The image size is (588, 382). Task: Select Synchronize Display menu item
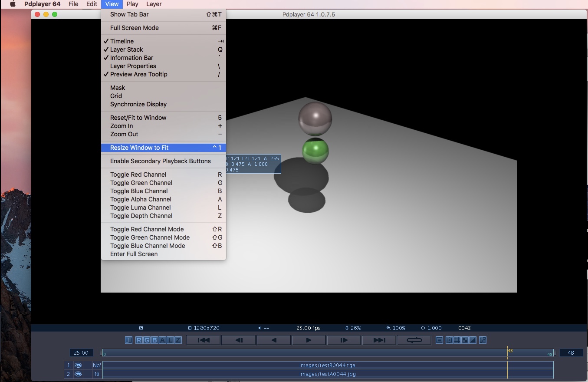tap(164, 104)
